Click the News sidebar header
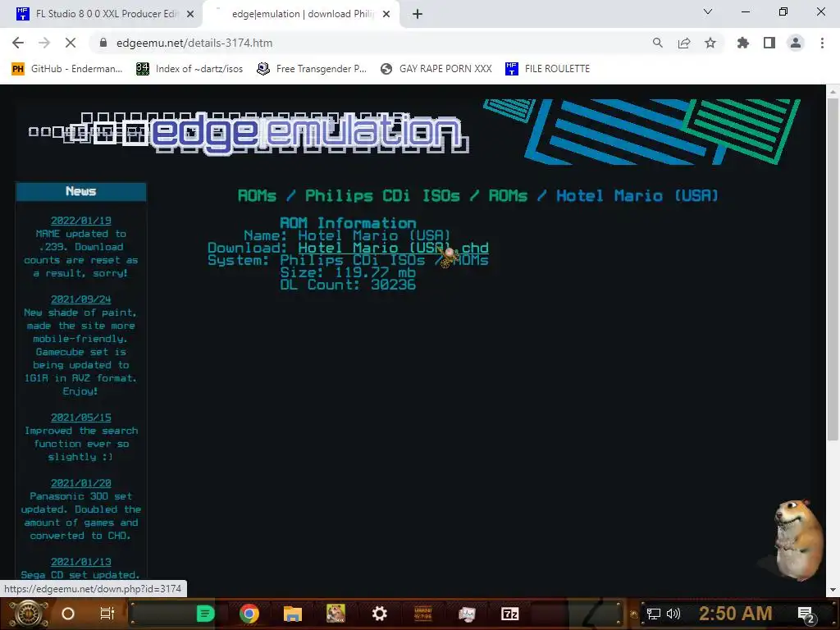 (81, 191)
